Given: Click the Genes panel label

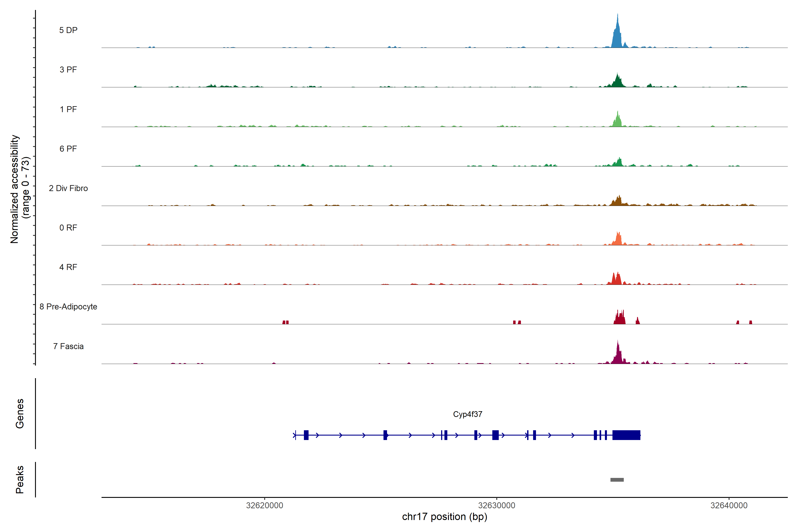Looking at the screenshot, I should tap(20, 414).
